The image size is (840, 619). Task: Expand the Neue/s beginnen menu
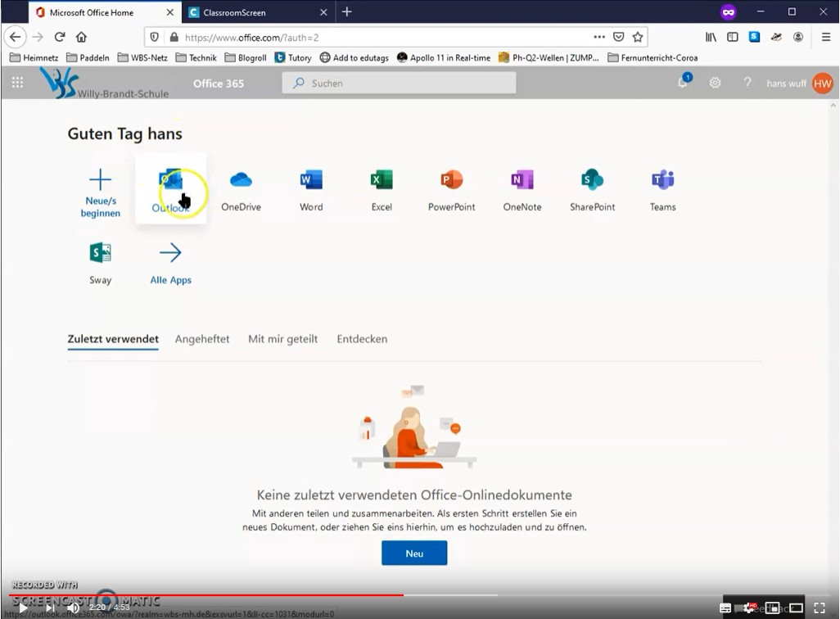100,192
